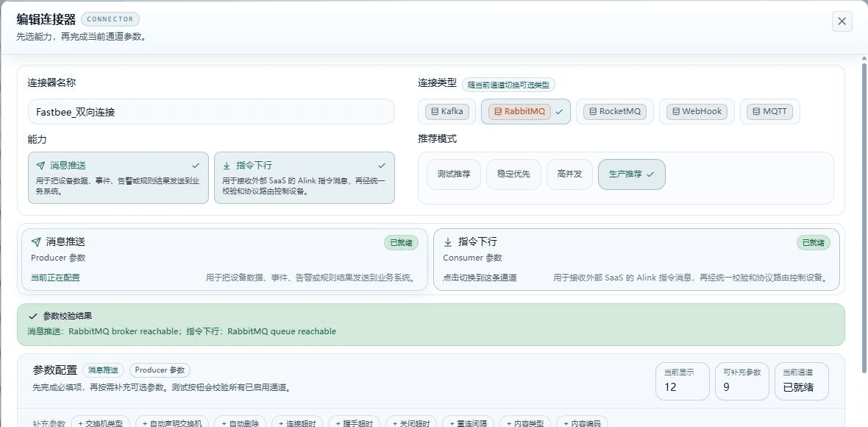Choose the 生产推荐 mode

(x=632, y=174)
